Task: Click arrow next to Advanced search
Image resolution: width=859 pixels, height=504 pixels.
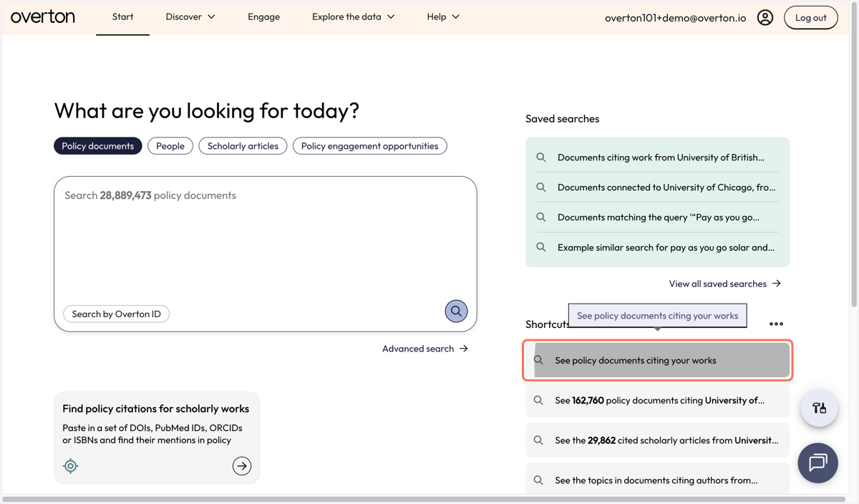Action: click(464, 349)
